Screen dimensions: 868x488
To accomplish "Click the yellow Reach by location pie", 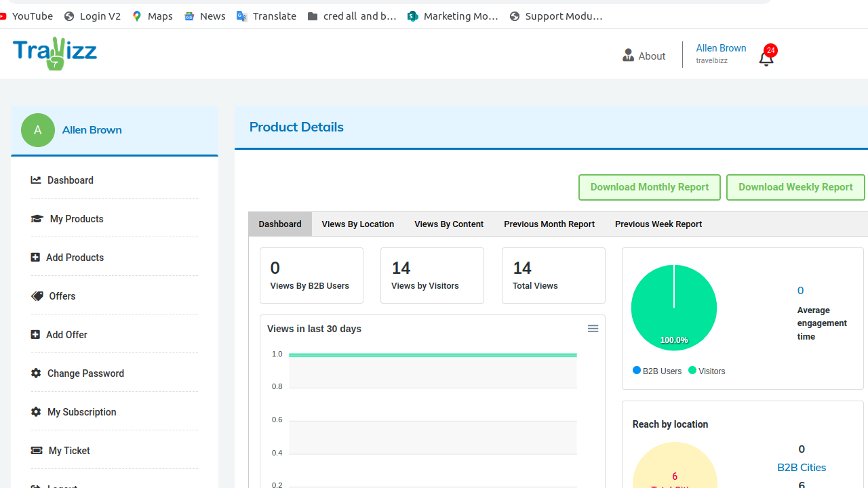I will [x=674, y=465].
